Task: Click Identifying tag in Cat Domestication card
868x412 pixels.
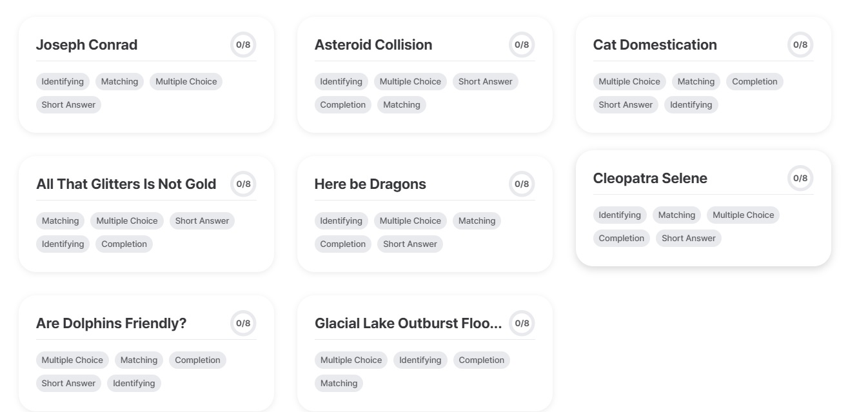Action: click(x=691, y=104)
